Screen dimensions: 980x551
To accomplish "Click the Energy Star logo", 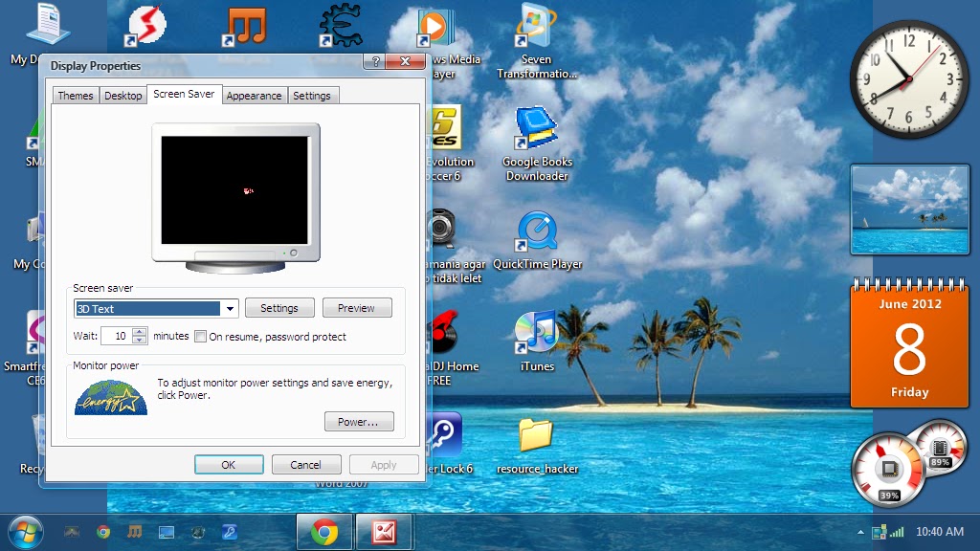I will (111, 397).
